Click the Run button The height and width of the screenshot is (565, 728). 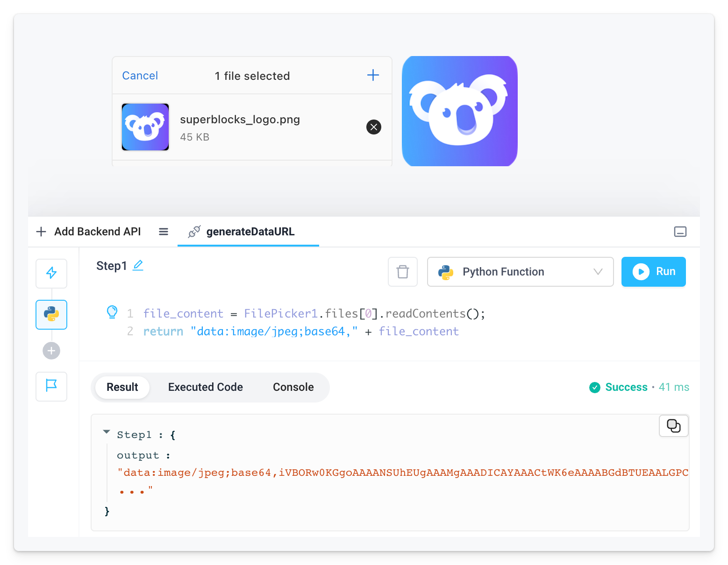(653, 272)
